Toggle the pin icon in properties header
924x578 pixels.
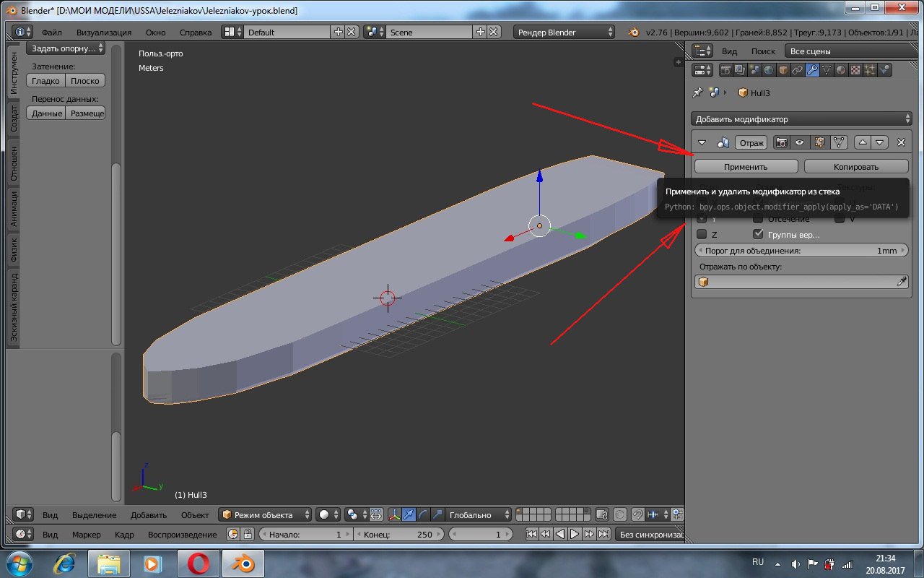click(697, 92)
